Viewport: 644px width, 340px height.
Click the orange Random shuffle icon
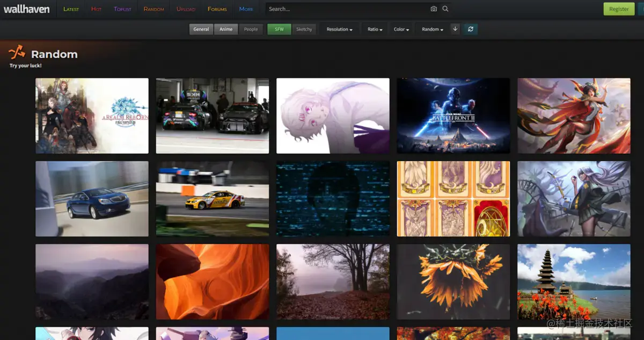tap(17, 52)
